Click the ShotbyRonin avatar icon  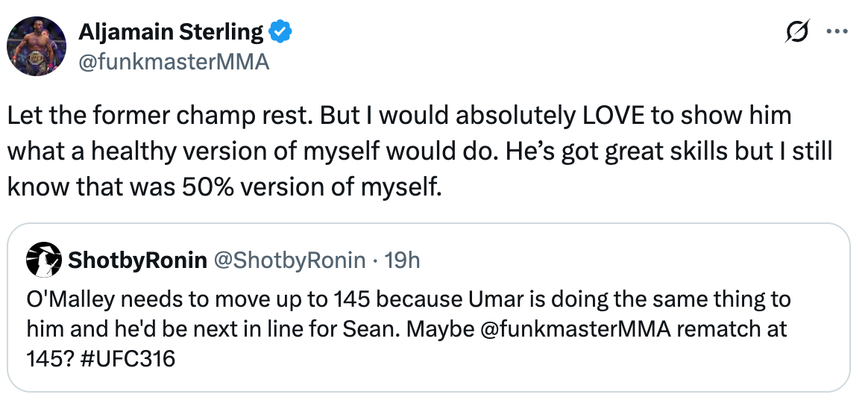[44, 259]
